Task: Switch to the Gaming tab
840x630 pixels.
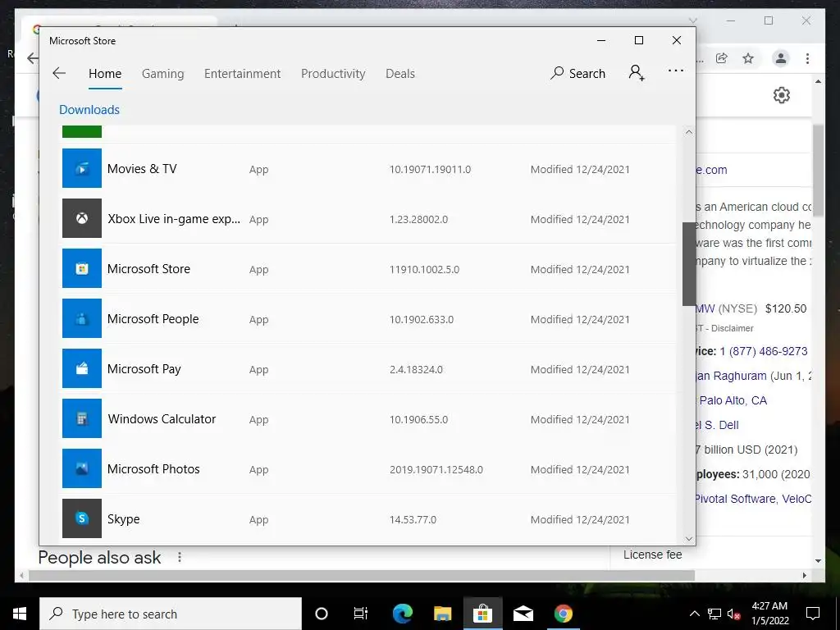Action: (163, 74)
